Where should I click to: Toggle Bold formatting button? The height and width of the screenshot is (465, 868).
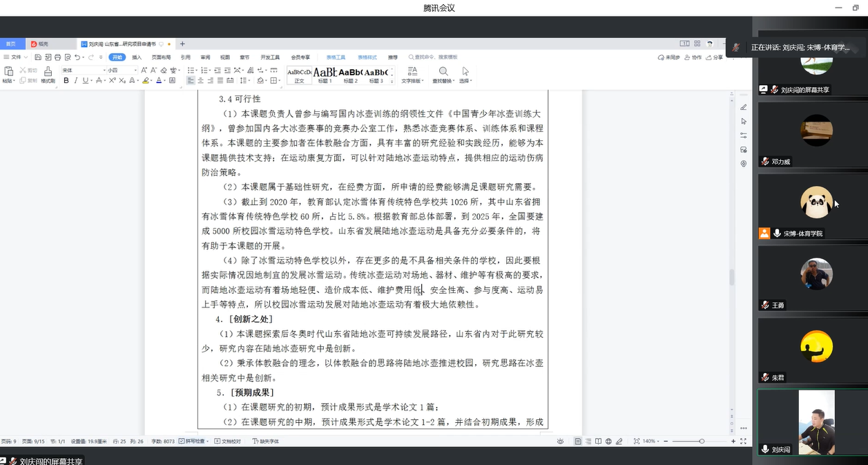click(66, 81)
